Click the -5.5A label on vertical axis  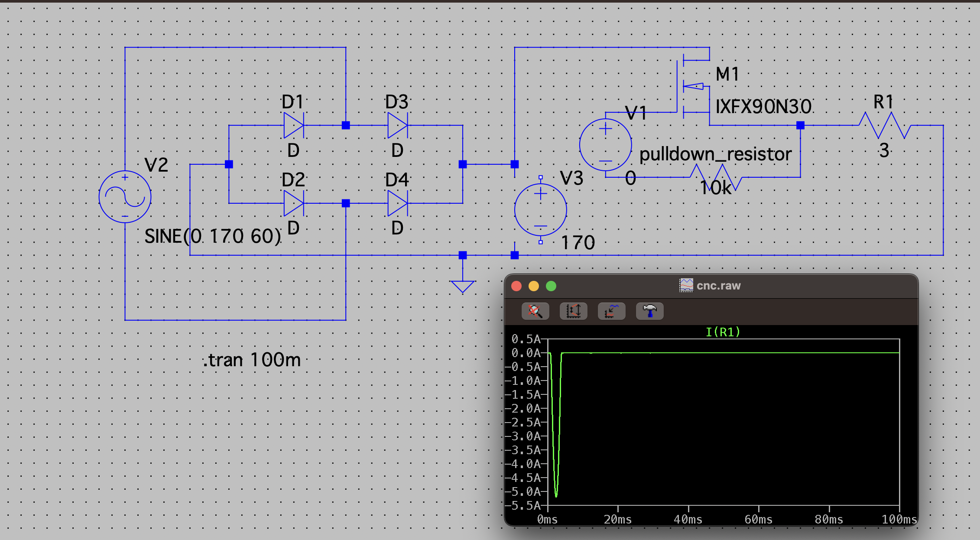[x=523, y=505]
